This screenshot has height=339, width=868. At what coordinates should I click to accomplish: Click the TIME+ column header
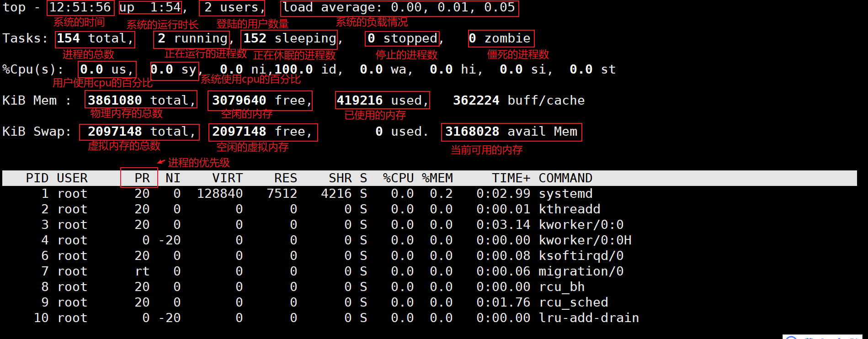click(x=511, y=178)
